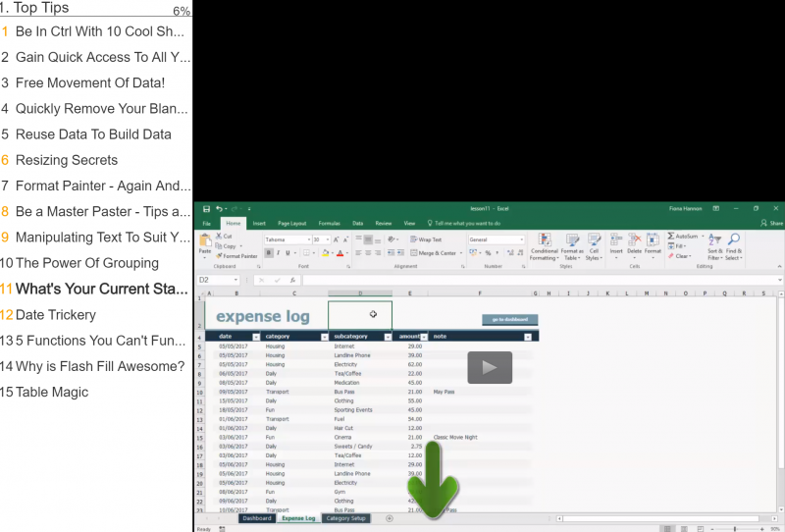Open Cell Styles
Viewport: 785px width, 532px height.
tap(595, 246)
